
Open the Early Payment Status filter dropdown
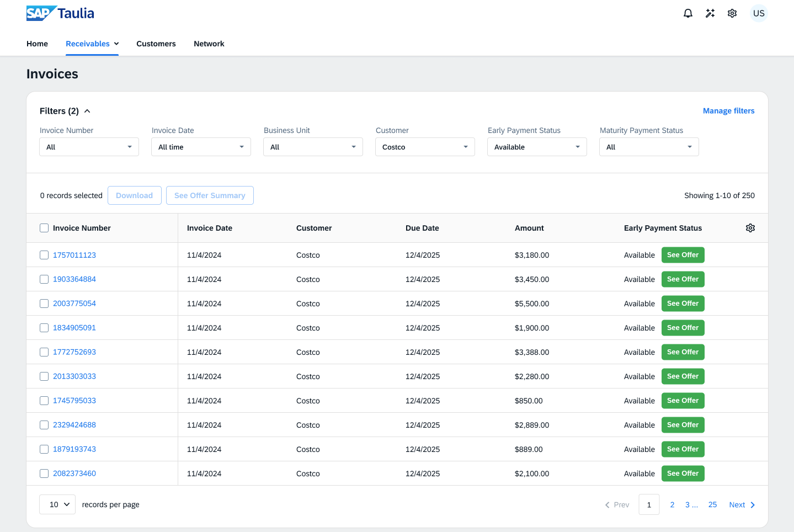pos(536,147)
